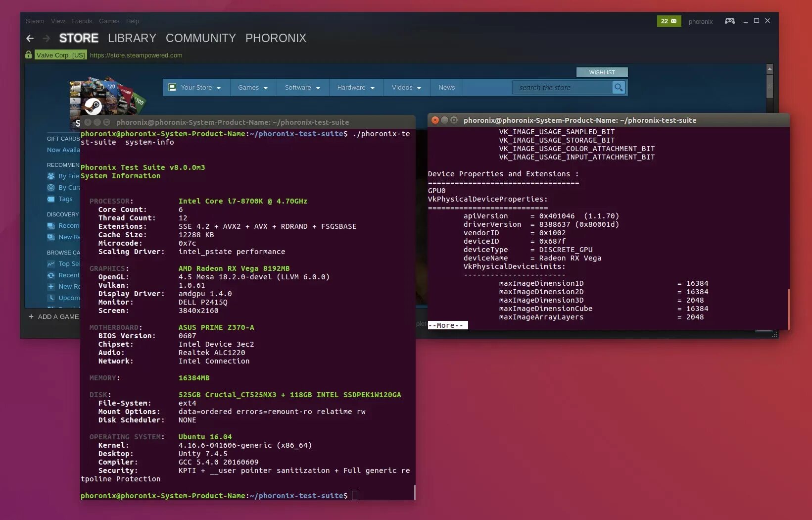
Task: Click the Recently Updated refresh icon
Action: [51, 275]
